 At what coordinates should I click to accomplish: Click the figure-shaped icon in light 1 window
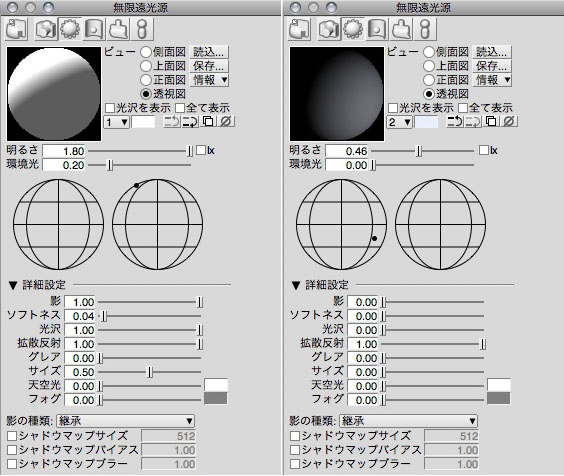click(142, 29)
